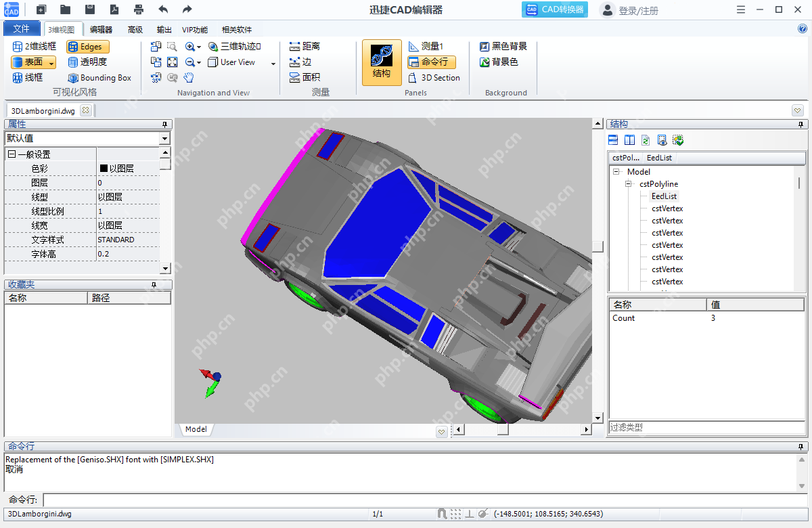
Task: Open the 相关软件 ribbon tab
Action: [237, 30]
